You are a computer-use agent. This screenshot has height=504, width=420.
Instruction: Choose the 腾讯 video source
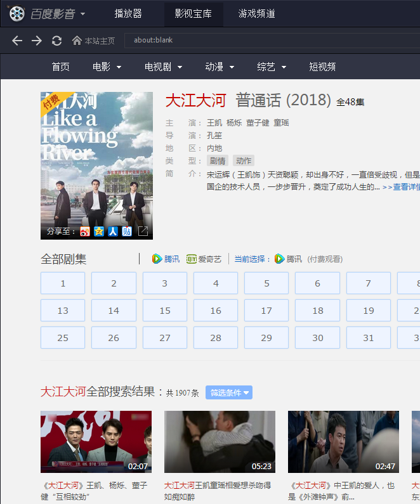[166, 259]
